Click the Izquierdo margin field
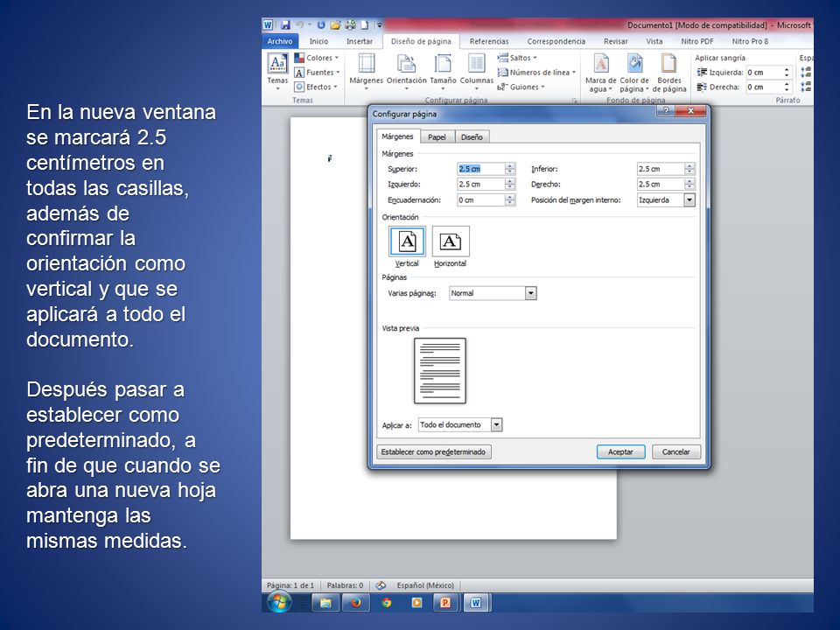The width and height of the screenshot is (840, 630). click(480, 185)
